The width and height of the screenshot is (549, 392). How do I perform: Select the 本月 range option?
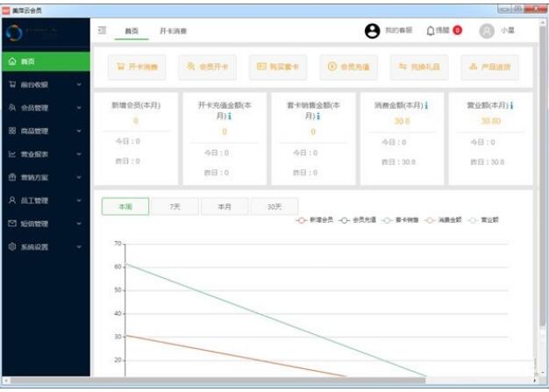point(225,206)
